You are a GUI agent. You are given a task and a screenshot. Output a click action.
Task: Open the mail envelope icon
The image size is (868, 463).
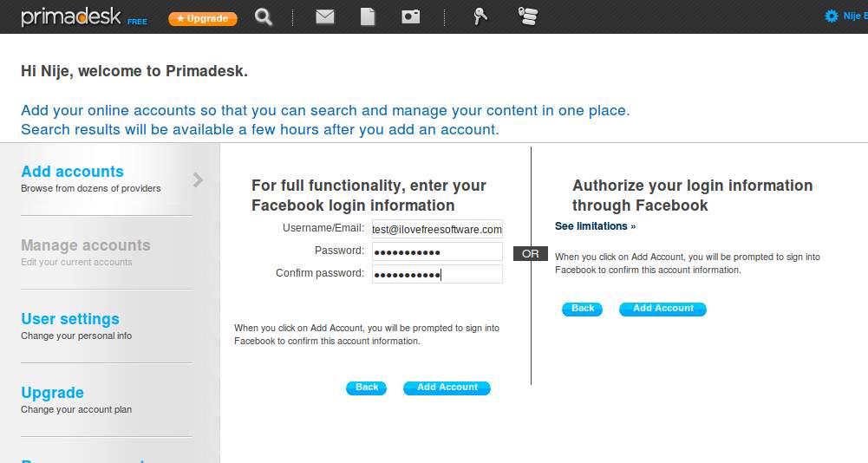(325, 16)
